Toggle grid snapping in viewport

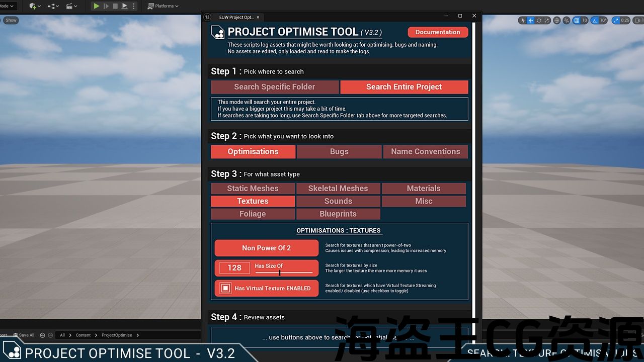[x=576, y=21]
